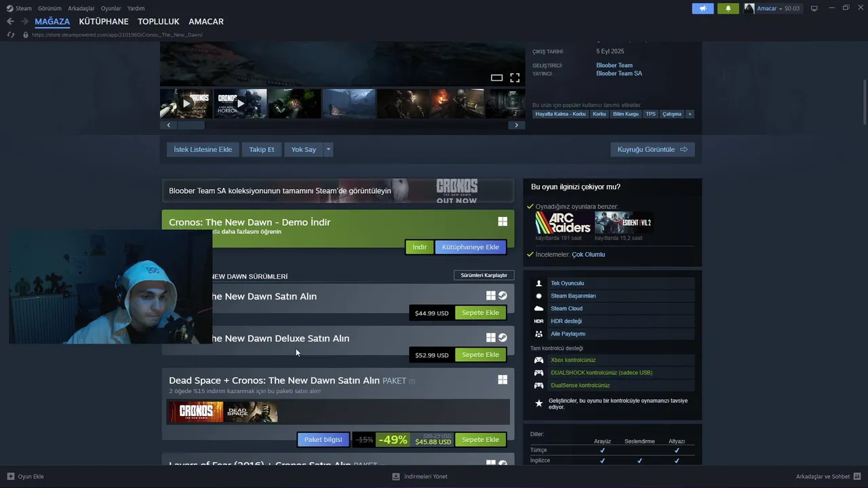Reload the store page
Image resolution: width=868 pixels, height=488 pixels.
(x=10, y=35)
